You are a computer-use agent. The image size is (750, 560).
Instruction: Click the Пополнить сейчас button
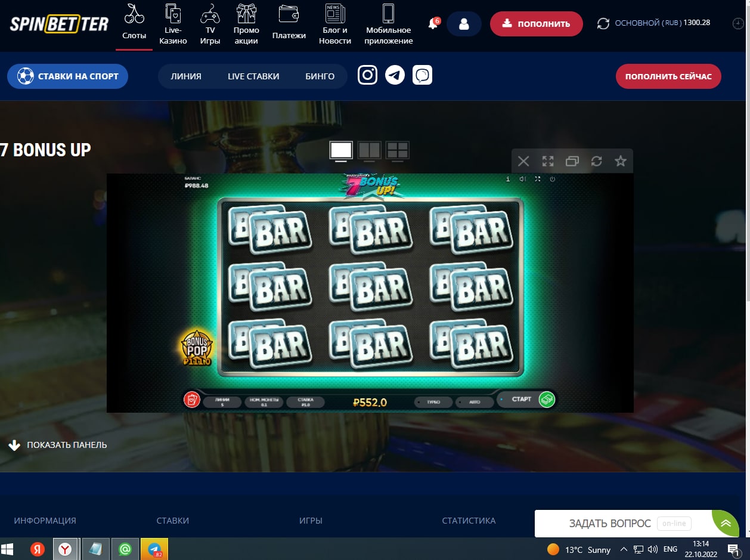(668, 76)
